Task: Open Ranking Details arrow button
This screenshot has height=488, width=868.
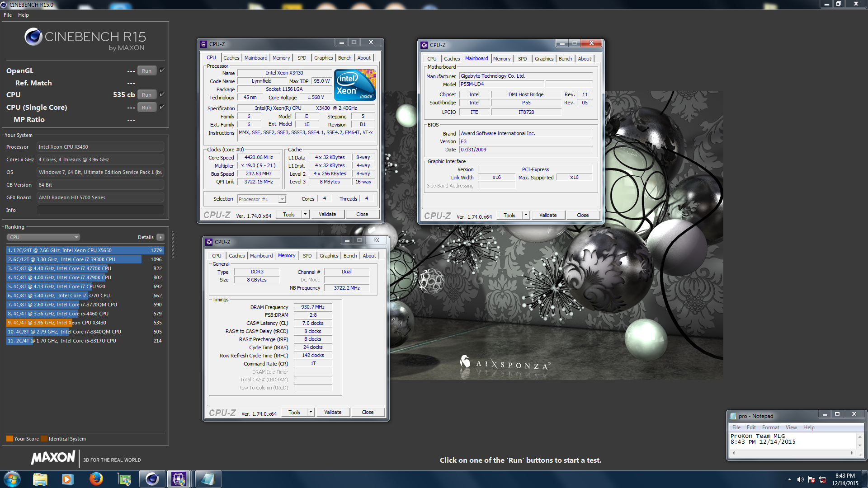Action: (x=160, y=237)
